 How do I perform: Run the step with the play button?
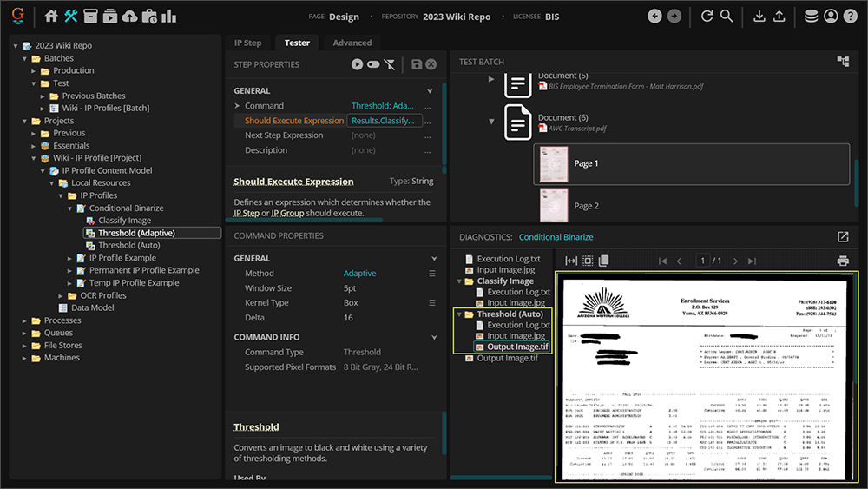[357, 64]
